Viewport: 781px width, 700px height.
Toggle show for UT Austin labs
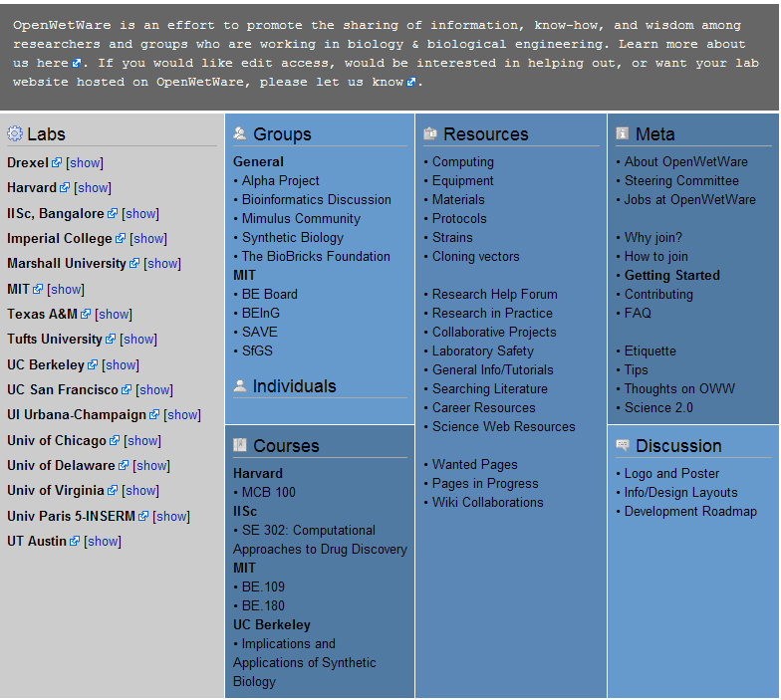(x=103, y=542)
